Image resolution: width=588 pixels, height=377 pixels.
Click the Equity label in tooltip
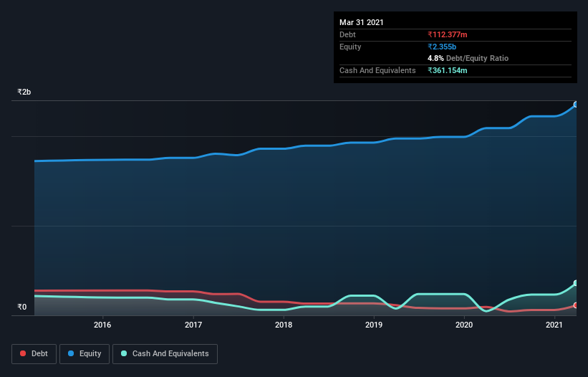tap(350, 47)
